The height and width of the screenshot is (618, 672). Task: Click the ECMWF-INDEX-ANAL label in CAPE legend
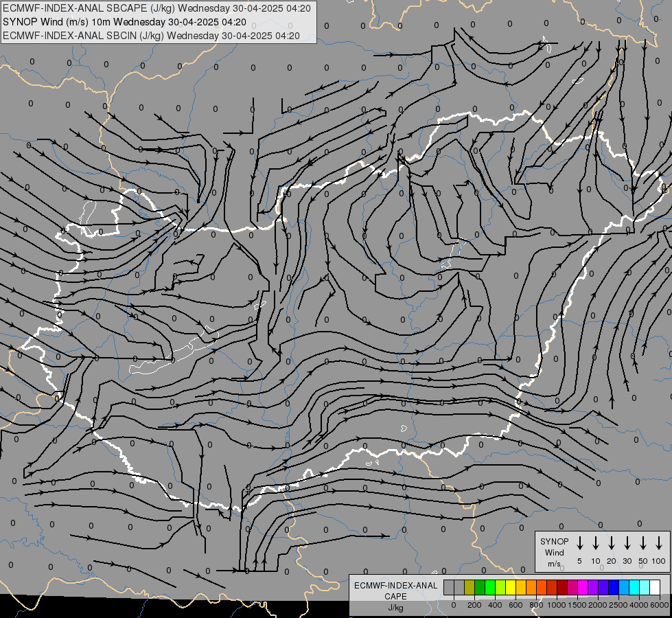pos(395,586)
